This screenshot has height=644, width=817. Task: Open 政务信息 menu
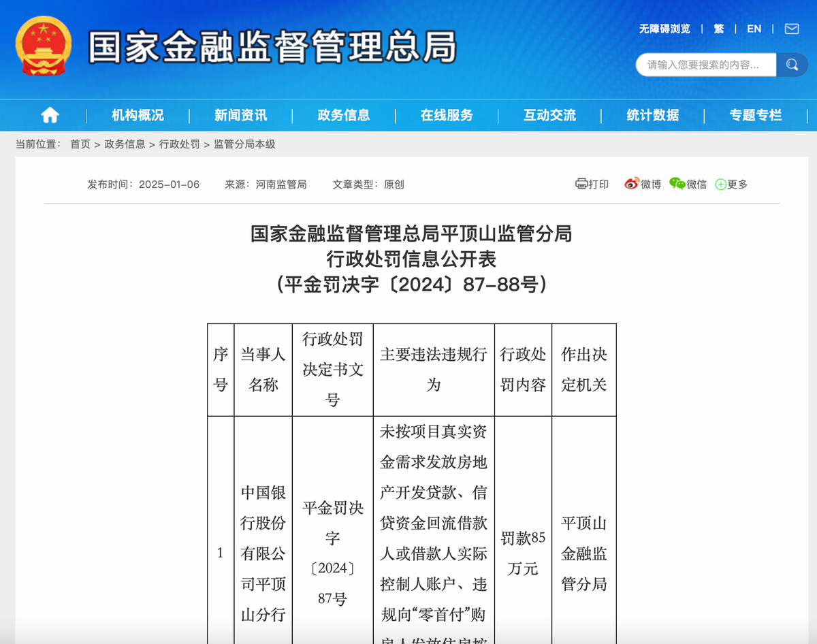[x=344, y=116]
